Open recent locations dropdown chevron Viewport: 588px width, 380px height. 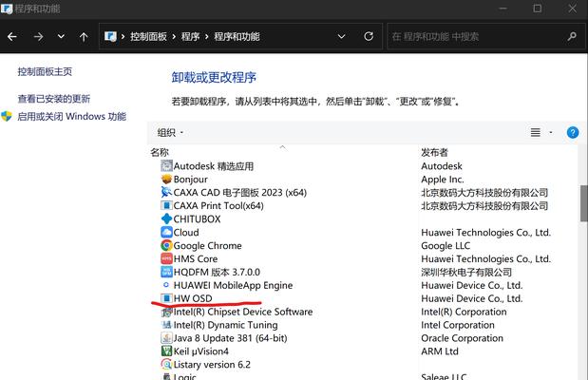click(61, 37)
